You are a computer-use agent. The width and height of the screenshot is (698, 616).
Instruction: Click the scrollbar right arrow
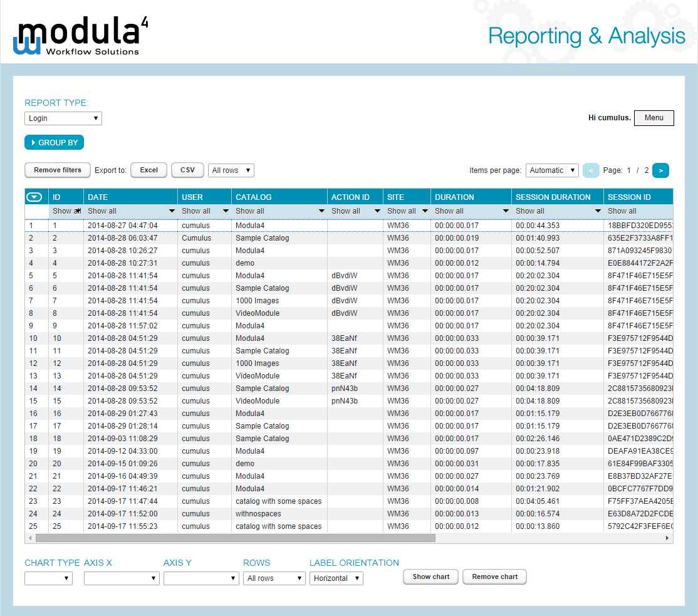(x=667, y=538)
